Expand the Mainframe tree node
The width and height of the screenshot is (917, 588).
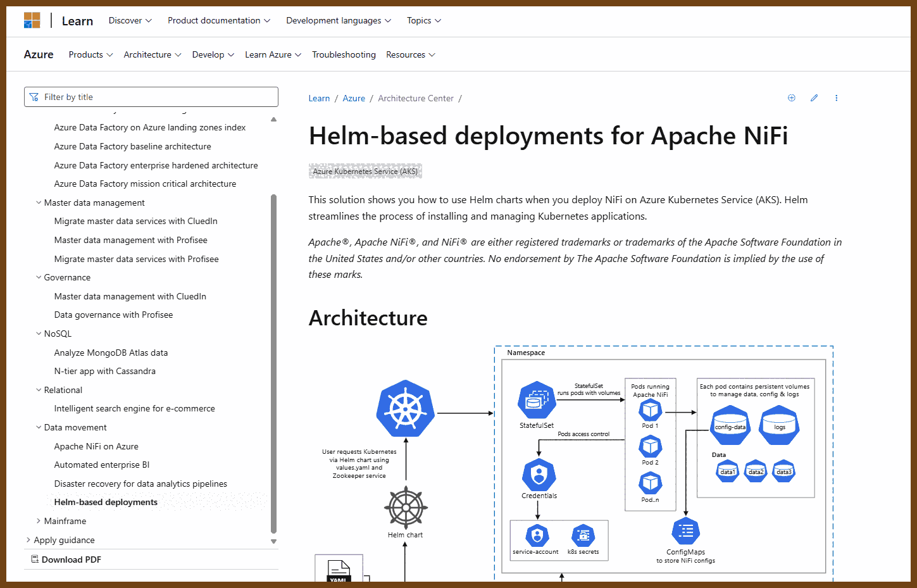[x=39, y=521]
